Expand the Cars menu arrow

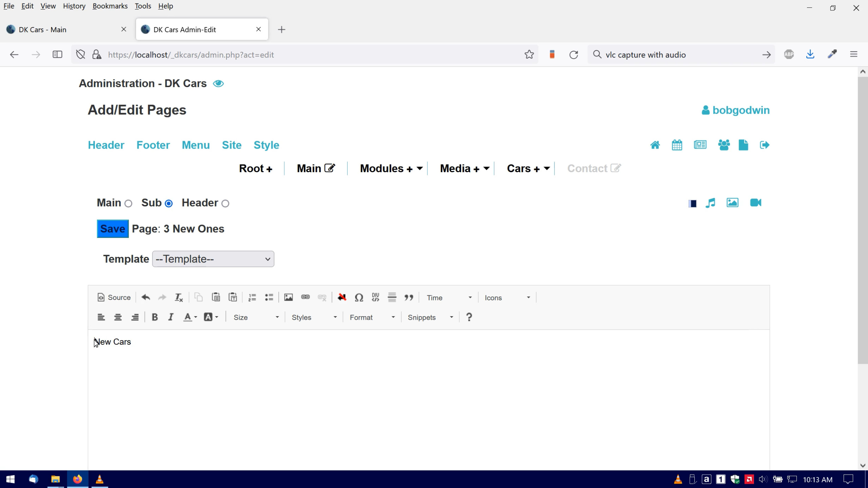pyautogui.click(x=547, y=169)
